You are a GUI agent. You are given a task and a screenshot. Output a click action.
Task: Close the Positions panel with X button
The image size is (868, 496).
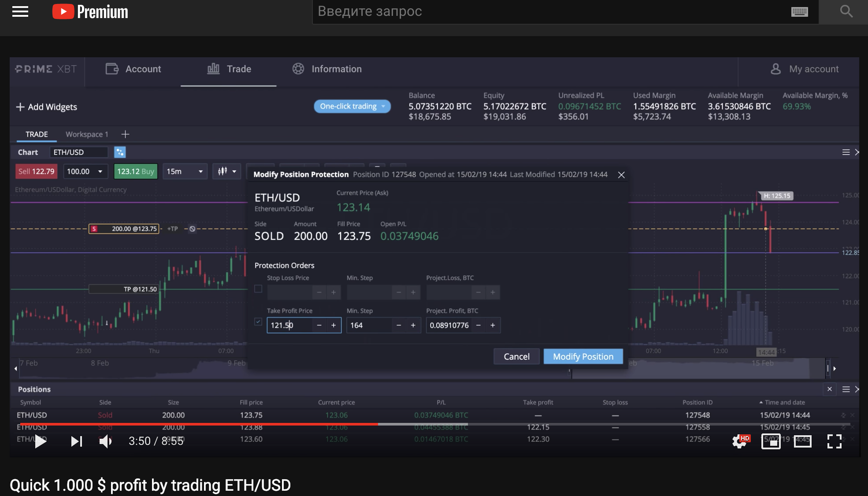click(829, 389)
